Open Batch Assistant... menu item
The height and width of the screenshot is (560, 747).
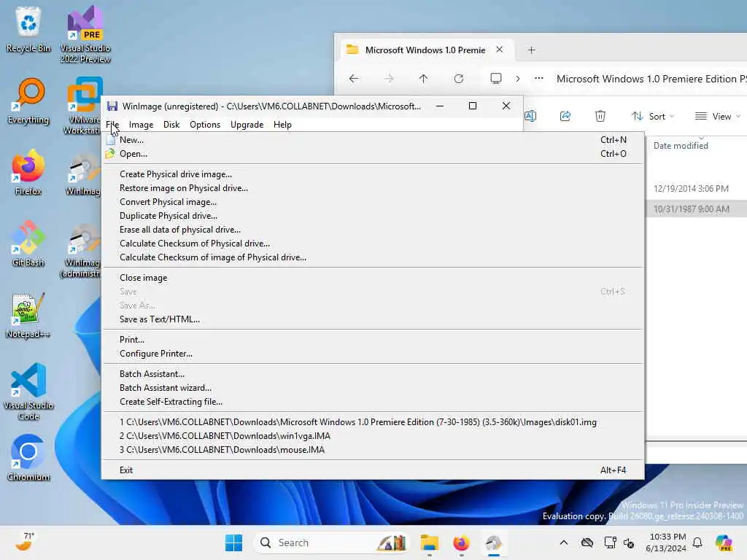point(373,374)
